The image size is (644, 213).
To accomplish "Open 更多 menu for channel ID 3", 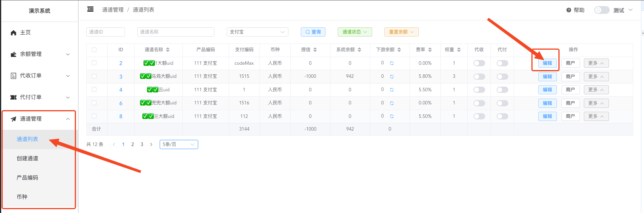I will 596,77.
